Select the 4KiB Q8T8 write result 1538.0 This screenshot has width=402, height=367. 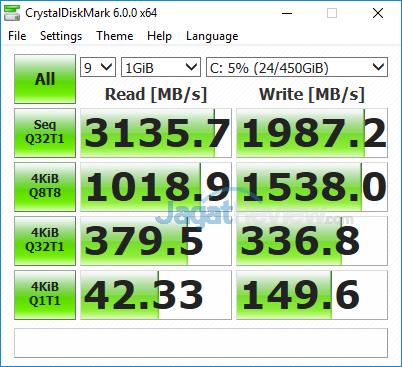(x=312, y=187)
